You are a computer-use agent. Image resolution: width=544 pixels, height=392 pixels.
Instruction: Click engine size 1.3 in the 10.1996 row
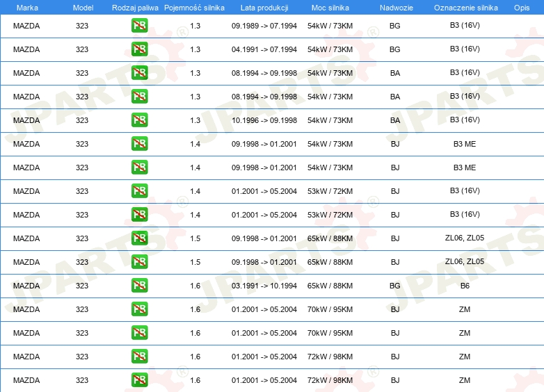tap(195, 120)
